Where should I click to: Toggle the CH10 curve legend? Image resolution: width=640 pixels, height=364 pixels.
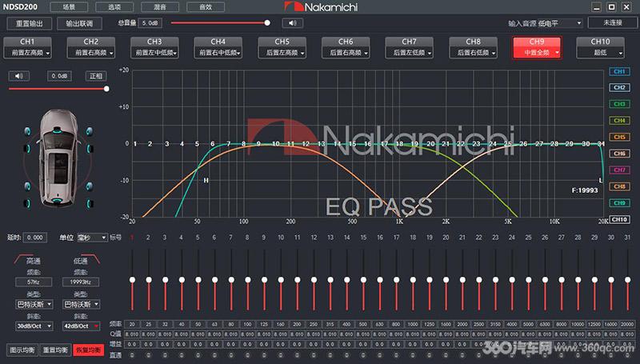click(619, 219)
